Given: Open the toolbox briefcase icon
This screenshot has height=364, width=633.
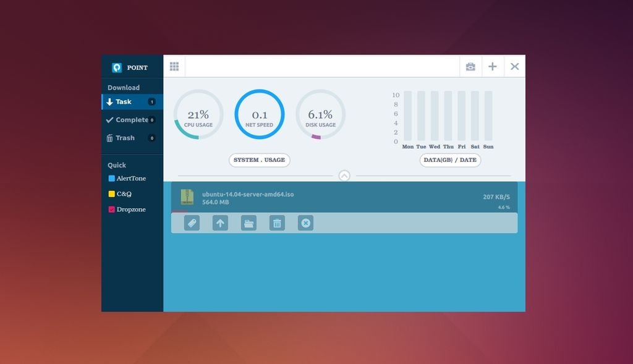Looking at the screenshot, I should (470, 67).
